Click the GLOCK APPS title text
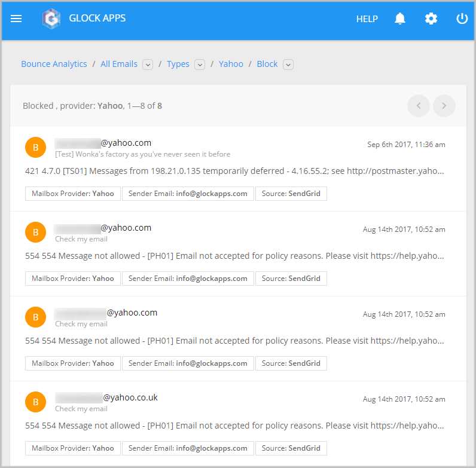476x468 pixels. [x=97, y=18]
